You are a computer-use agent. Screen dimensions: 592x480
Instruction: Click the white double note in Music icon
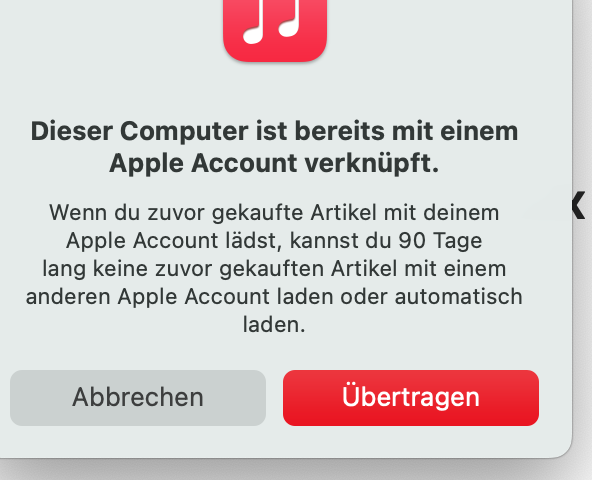click(x=272, y=21)
